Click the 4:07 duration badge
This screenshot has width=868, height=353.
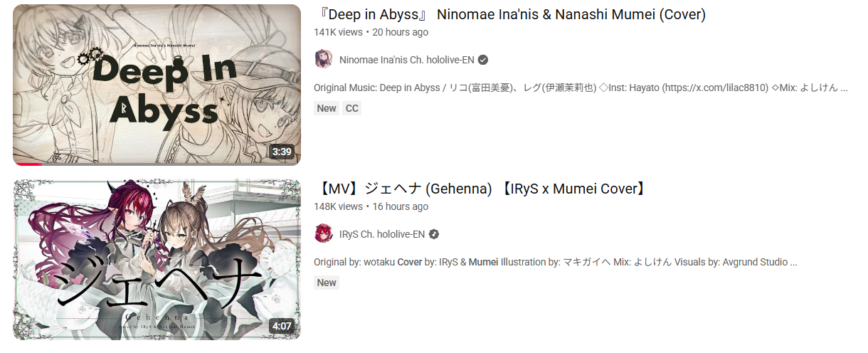(282, 326)
